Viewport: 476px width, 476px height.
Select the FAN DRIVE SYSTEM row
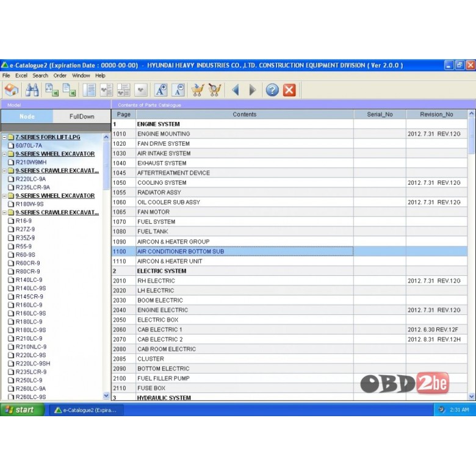click(x=289, y=143)
